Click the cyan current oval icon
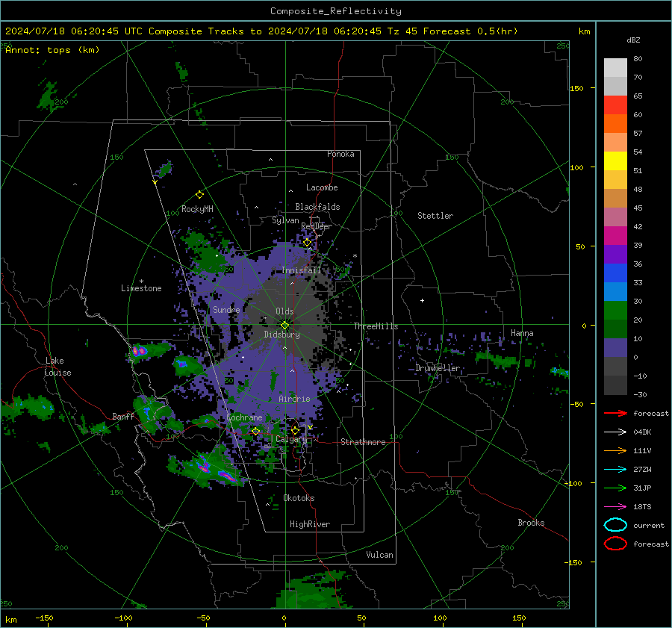This screenshot has height=628, width=672. [x=615, y=525]
